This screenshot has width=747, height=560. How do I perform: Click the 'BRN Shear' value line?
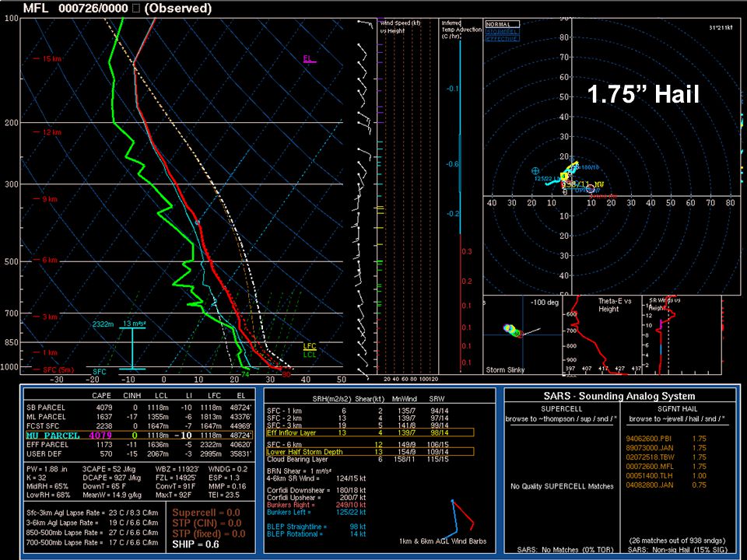(x=299, y=471)
